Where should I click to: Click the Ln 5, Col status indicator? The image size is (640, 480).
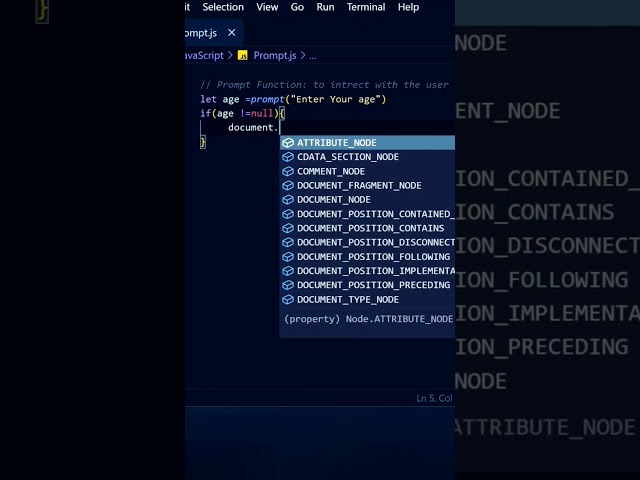pos(434,398)
